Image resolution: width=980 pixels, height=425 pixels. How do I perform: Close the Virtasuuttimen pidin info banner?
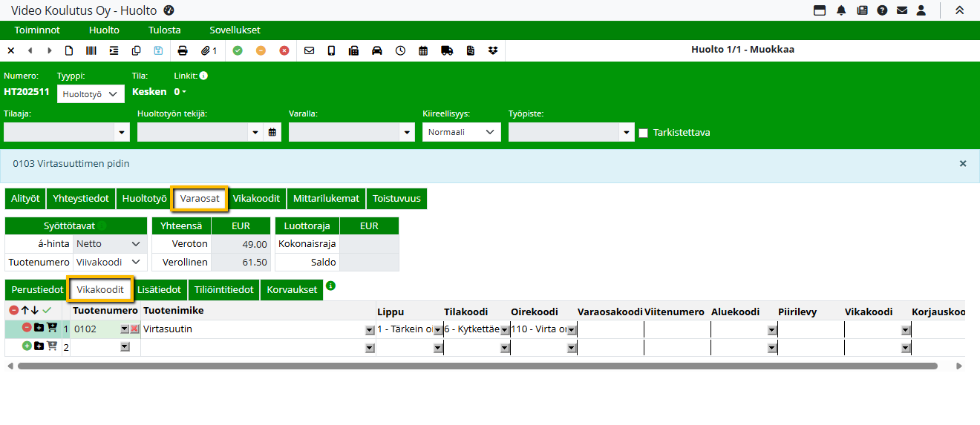[x=963, y=164]
